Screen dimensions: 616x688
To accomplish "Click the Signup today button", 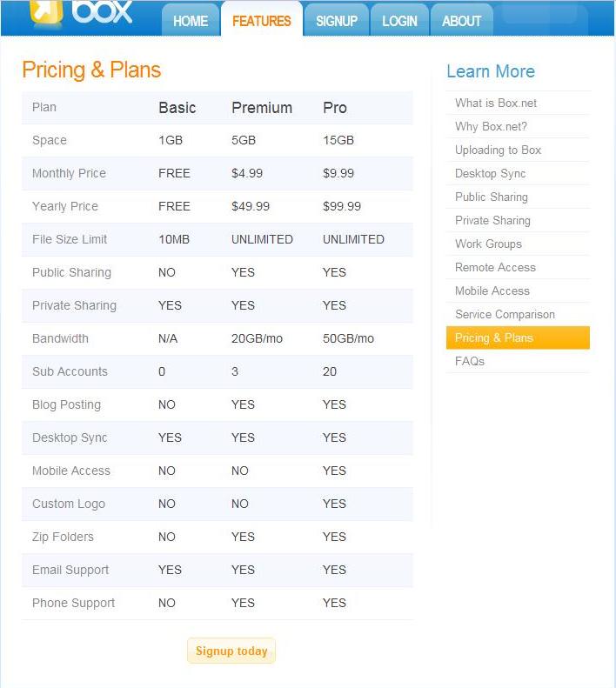I will tap(231, 651).
